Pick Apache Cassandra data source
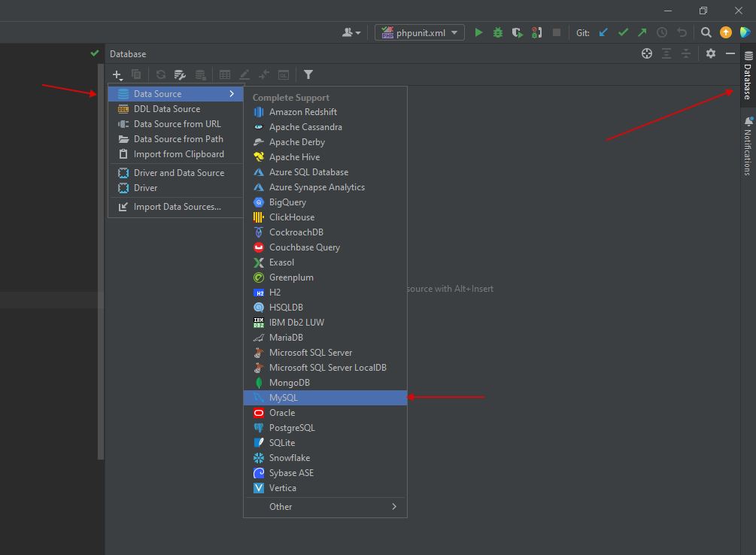The image size is (756, 555). point(326,127)
